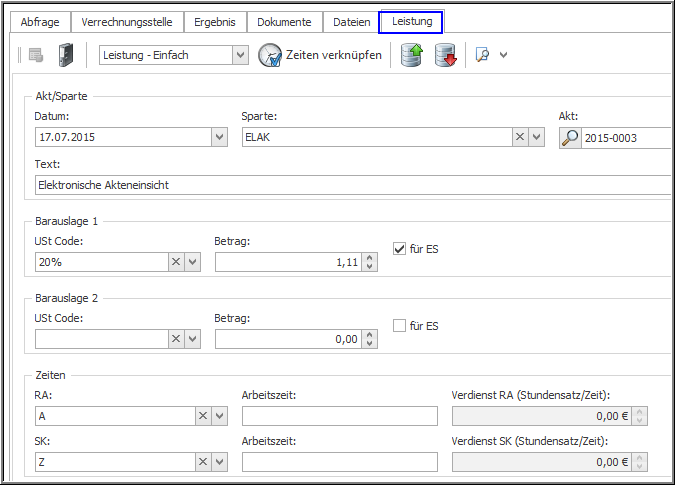Click database upload green arrow icon
Viewport: 675px width, 485px height.
pyautogui.click(x=412, y=55)
